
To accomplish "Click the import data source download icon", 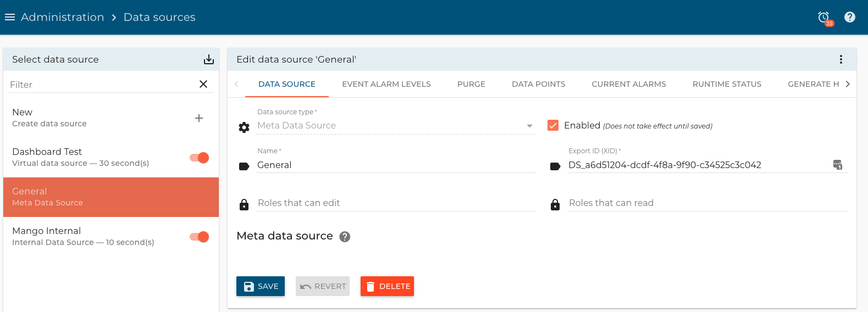I will pos(209,59).
